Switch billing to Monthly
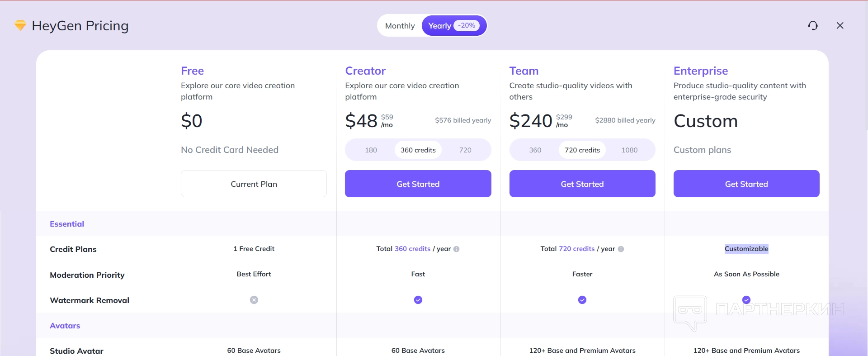 click(400, 26)
